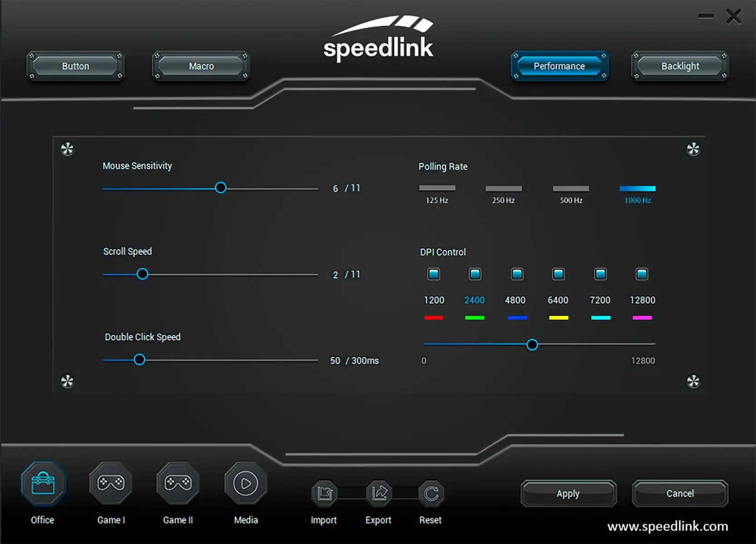Image resolution: width=756 pixels, height=544 pixels.
Task: Click the Cancel button
Action: coord(680,494)
